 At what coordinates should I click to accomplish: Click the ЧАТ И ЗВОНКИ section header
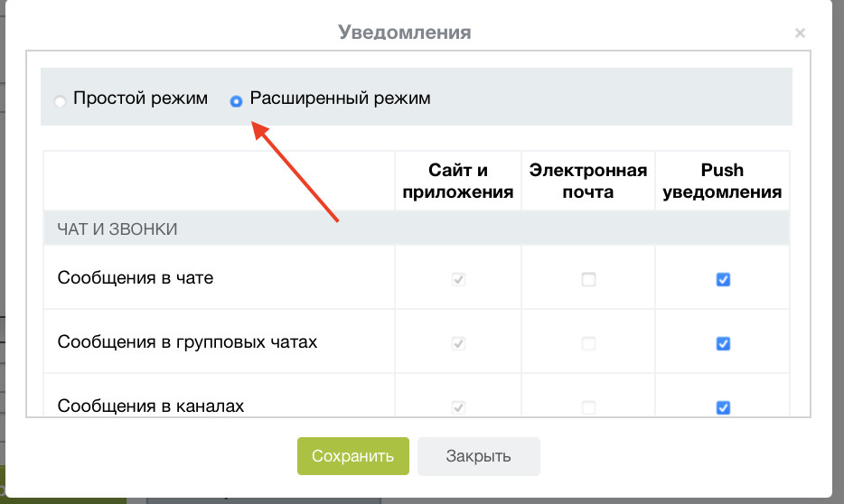coord(117,229)
